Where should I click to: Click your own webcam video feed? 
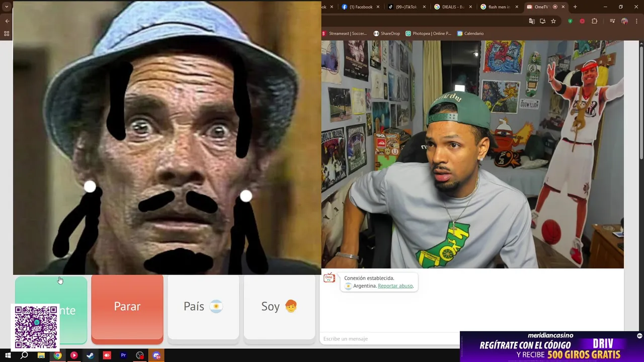coord(472,154)
